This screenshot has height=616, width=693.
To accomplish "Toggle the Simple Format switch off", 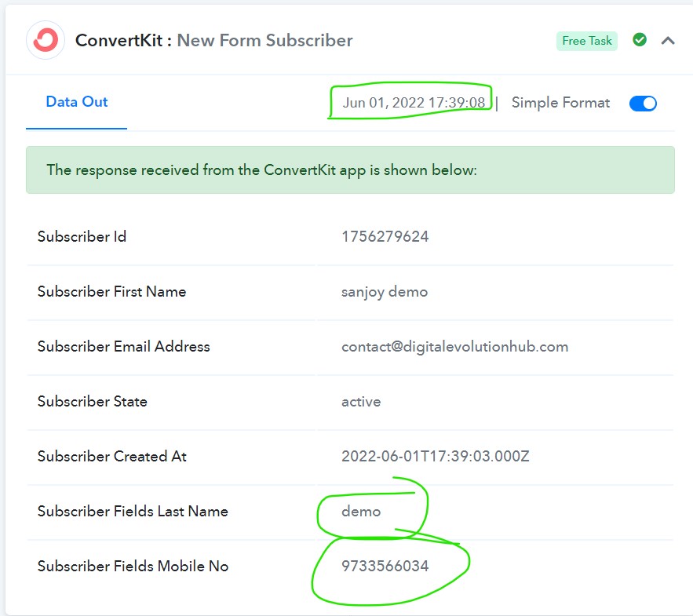I will tap(643, 104).
